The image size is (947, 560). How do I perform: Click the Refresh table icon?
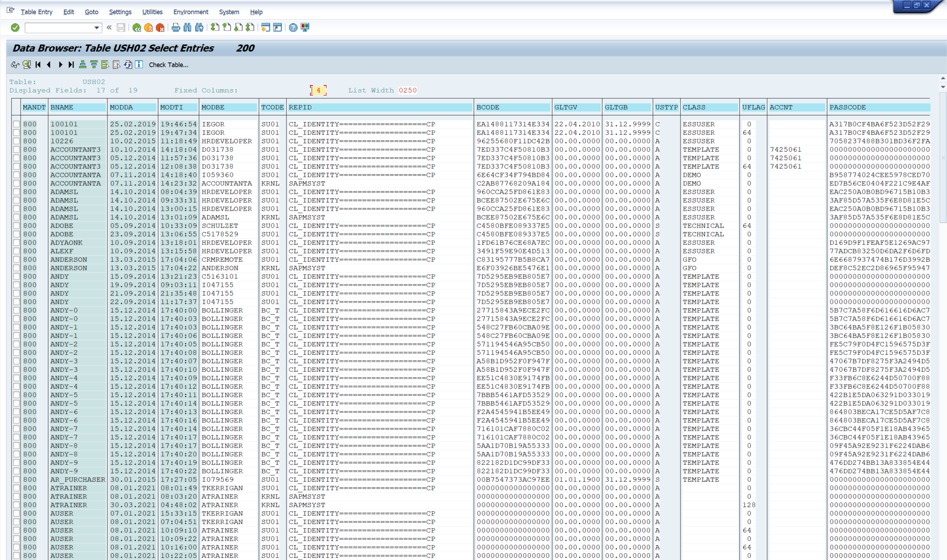128,65
